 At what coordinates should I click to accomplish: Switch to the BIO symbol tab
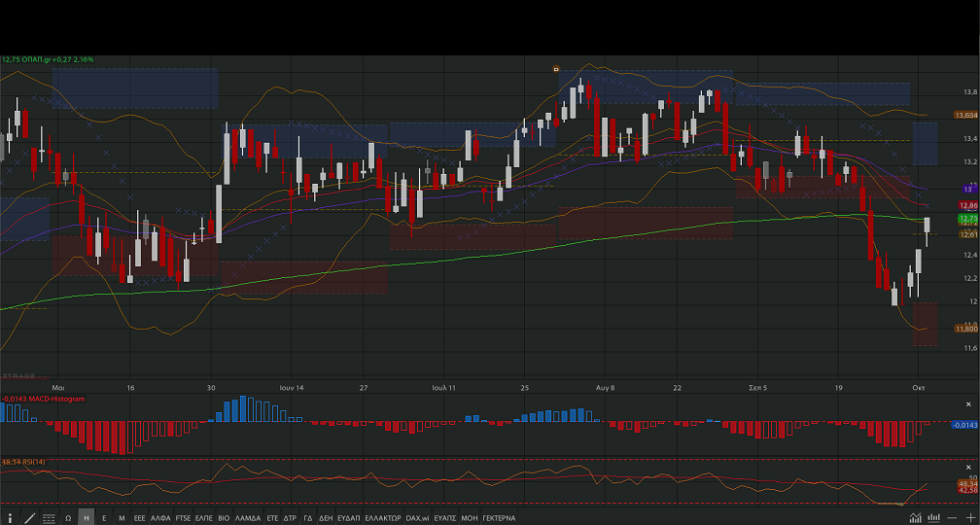point(224,518)
